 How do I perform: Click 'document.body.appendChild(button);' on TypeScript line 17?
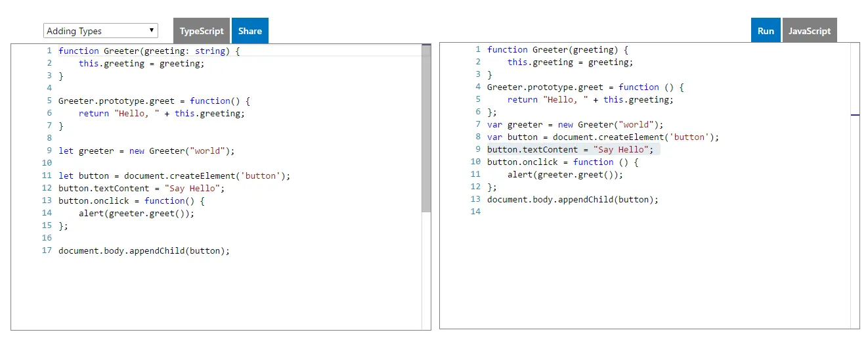point(144,250)
